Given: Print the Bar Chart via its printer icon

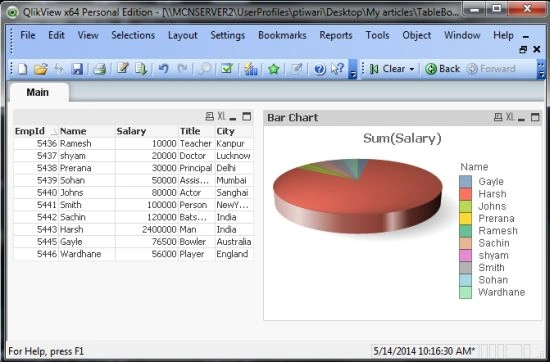Looking at the screenshot, I should [498, 117].
